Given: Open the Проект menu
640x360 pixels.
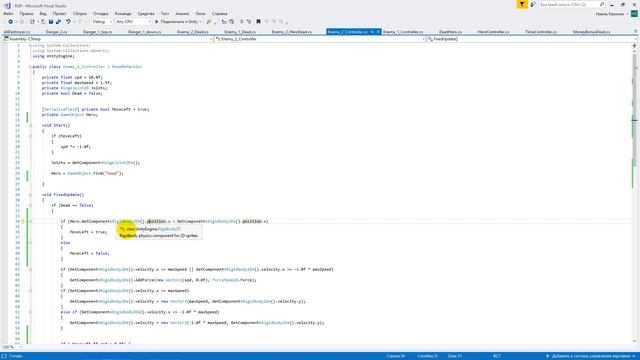Looking at the screenshot, I should pyautogui.click(x=60, y=13).
